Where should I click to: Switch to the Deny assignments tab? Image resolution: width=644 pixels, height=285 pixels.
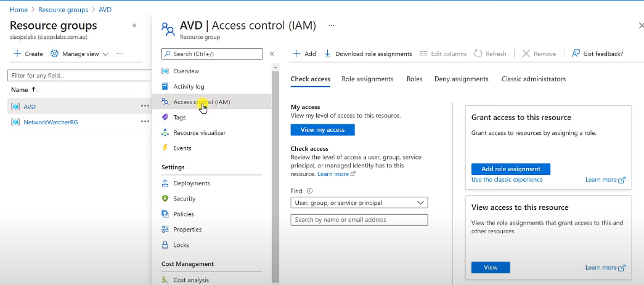tap(461, 79)
